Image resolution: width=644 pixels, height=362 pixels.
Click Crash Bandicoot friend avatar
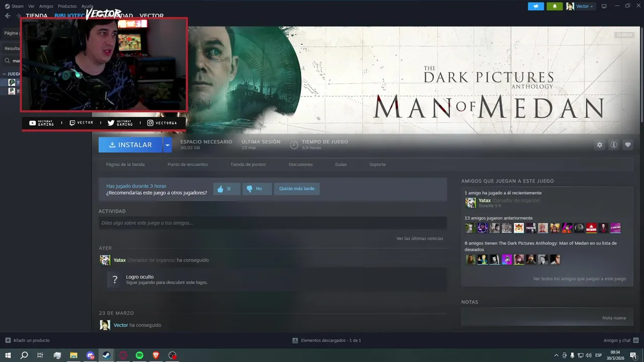coord(519,228)
